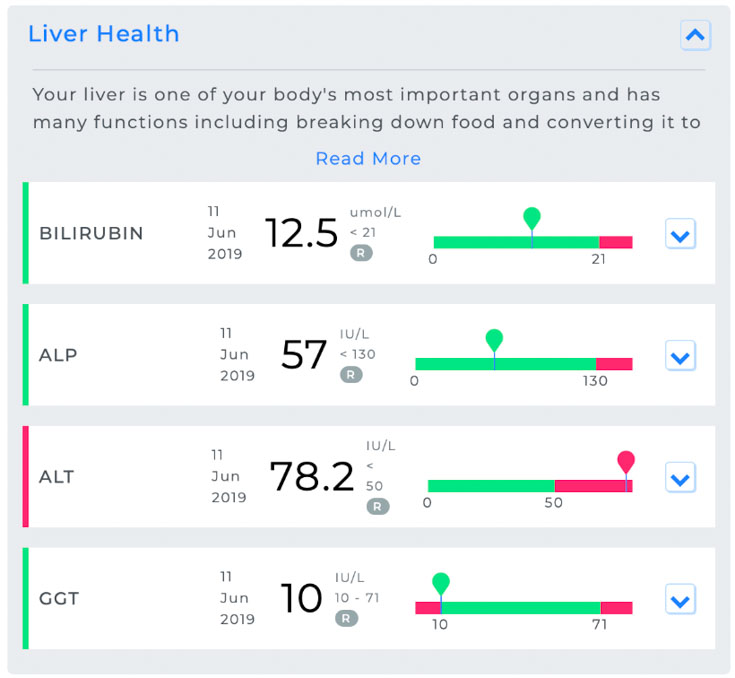Collapse the Liver Health section
Screen dimensions: 735x678
[695, 36]
